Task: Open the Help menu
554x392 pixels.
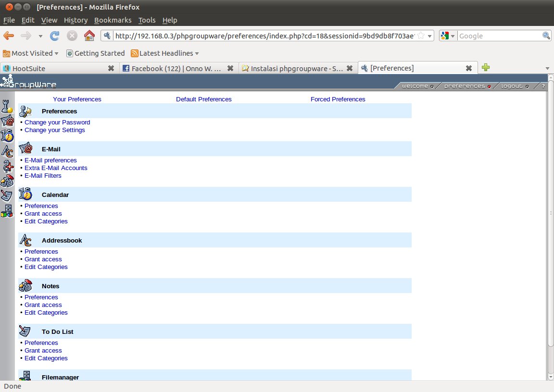Action: tap(170, 20)
